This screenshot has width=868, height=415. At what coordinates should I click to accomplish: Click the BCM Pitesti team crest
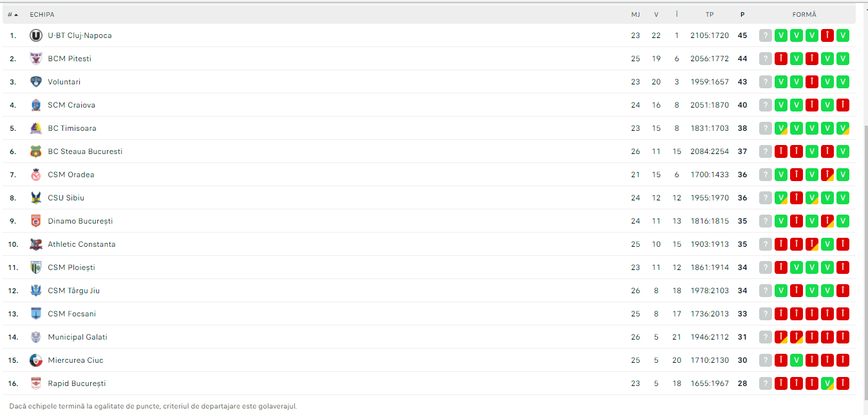point(36,59)
